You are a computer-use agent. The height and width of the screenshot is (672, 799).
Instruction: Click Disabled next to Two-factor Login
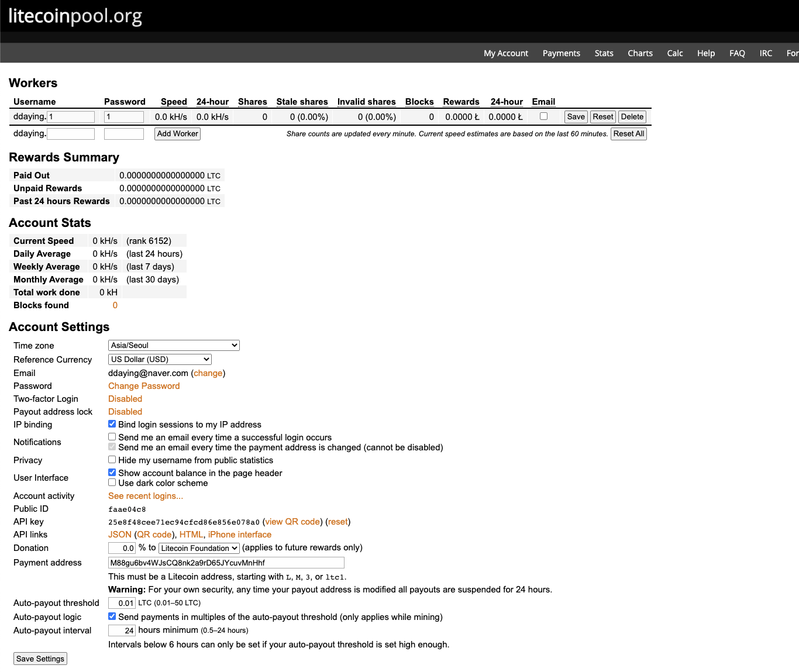125,399
